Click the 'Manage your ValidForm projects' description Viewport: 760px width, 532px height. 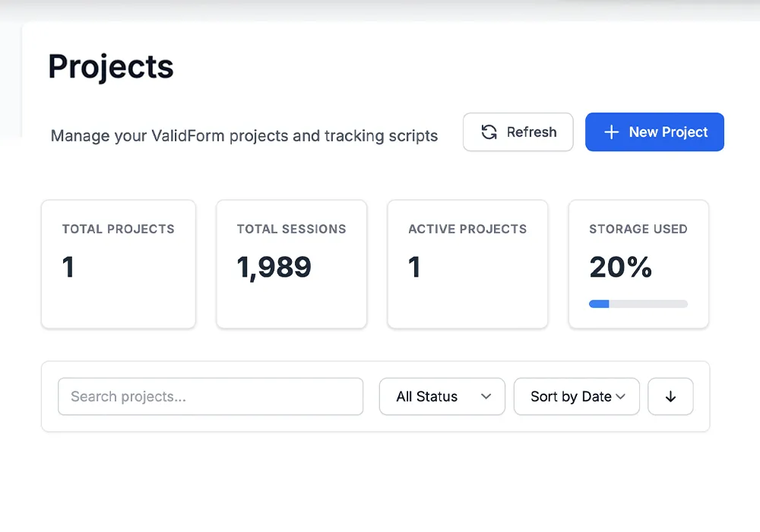[x=244, y=136]
